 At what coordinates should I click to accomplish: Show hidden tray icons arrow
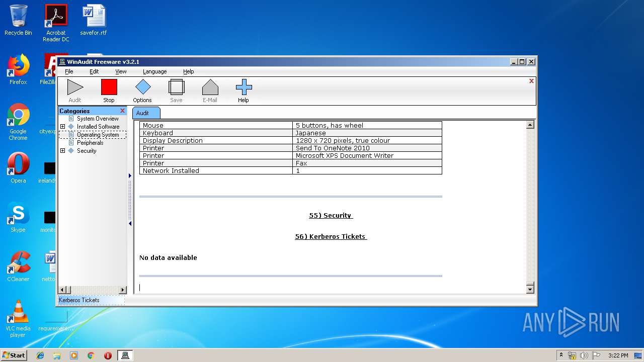click(x=561, y=355)
